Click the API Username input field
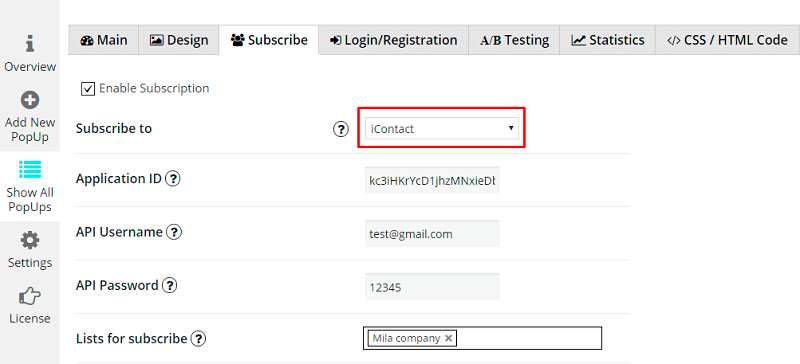The height and width of the screenshot is (364, 800). pos(432,234)
